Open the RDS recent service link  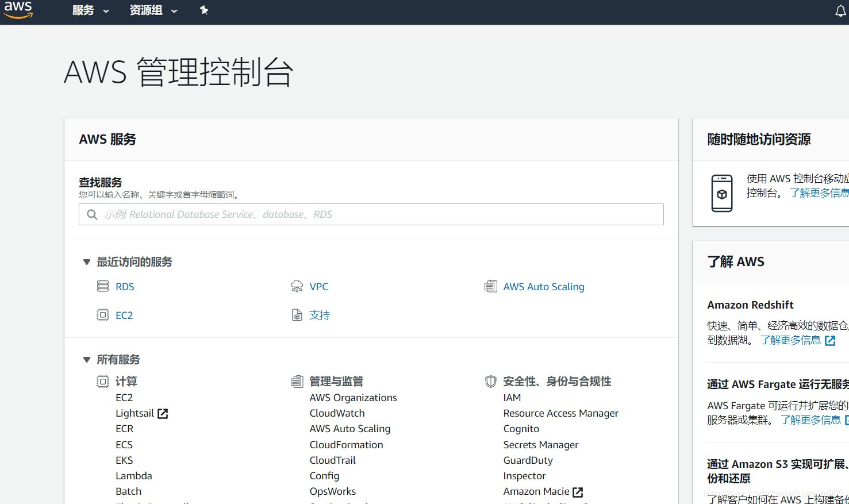pyautogui.click(x=125, y=287)
